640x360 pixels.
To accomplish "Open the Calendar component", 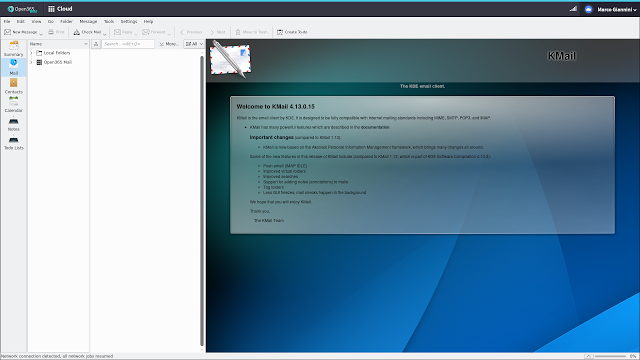I will point(13,105).
